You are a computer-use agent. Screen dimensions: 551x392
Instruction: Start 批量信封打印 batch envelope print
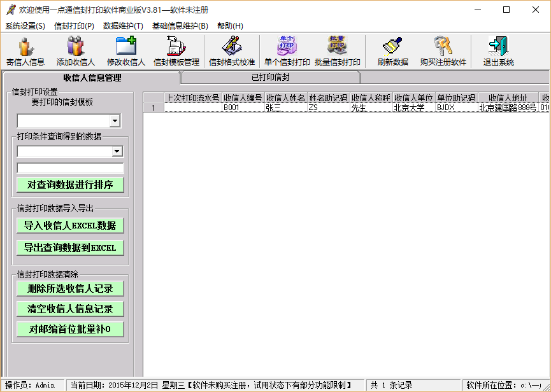pyautogui.click(x=338, y=51)
